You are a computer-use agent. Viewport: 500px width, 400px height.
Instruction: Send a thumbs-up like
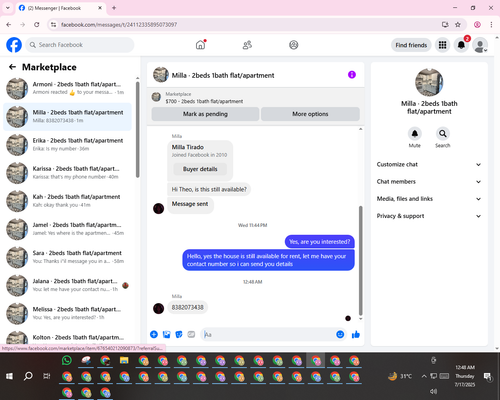click(x=356, y=334)
